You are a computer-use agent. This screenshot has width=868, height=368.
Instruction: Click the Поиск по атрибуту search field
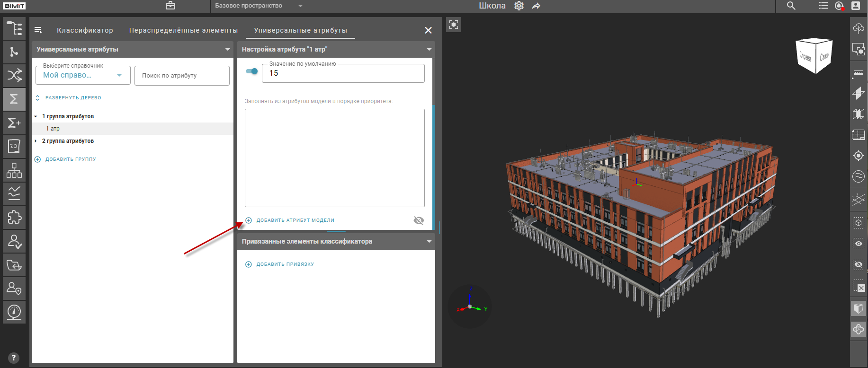pyautogui.click(x=182, y=76)
